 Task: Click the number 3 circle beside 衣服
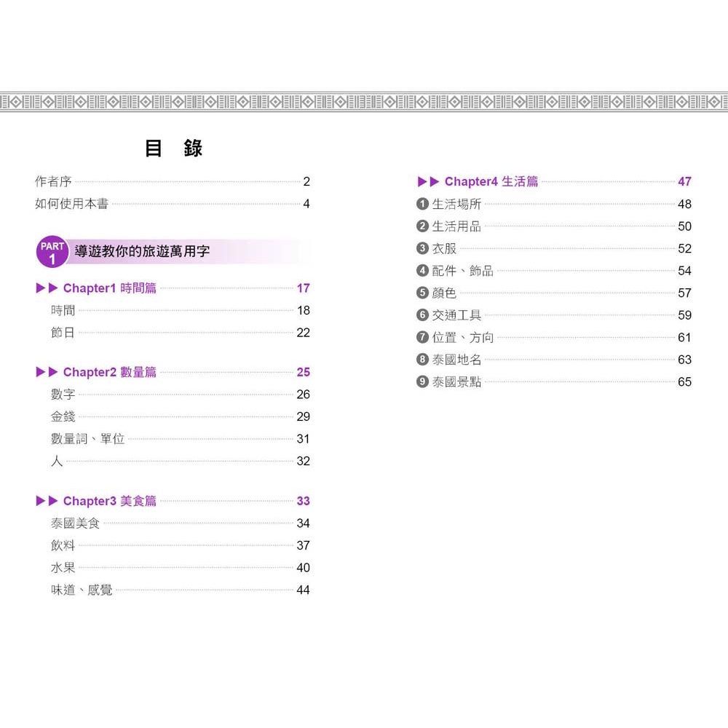tap(422, 249)
